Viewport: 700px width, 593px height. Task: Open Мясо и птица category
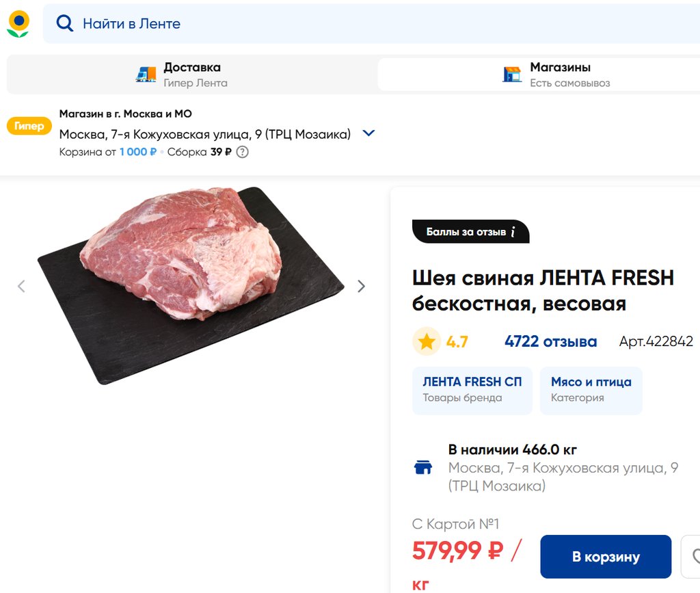pos(591,390)
